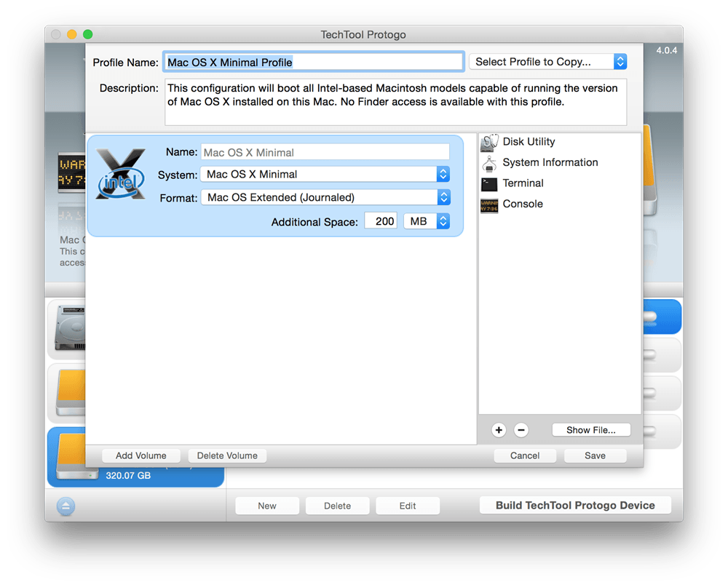Click the 320.07 GB size label

point(128,476)
